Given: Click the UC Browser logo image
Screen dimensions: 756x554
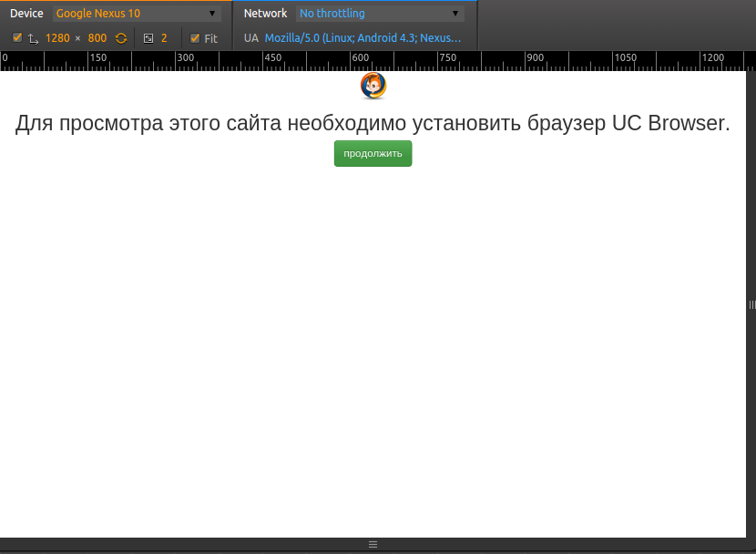Looking at the screenshot, I should [373, 85].
